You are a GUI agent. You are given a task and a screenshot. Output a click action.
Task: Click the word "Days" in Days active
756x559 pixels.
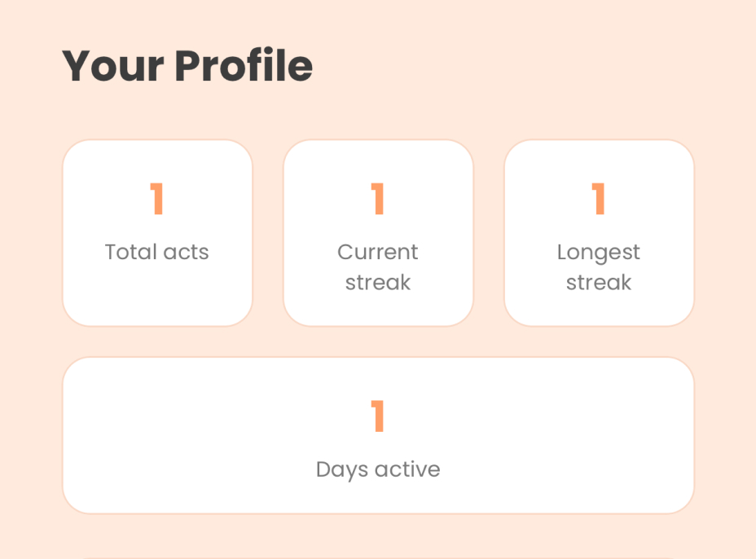click(x=342, y=470)
